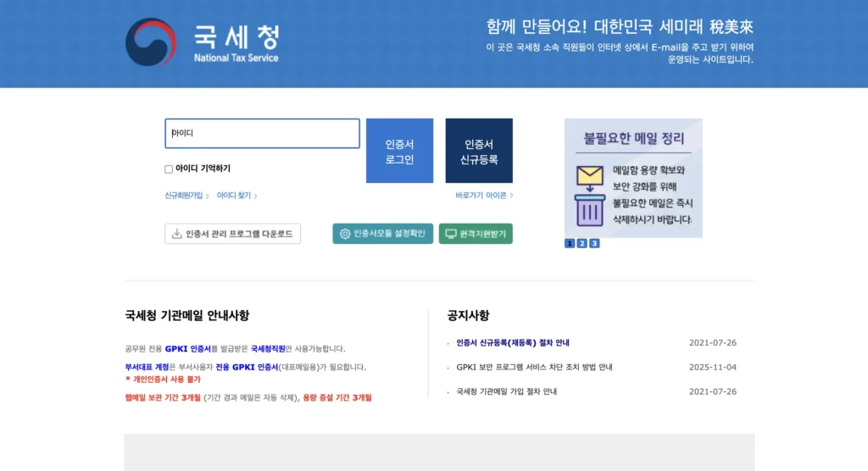The width and height of the screenshot is (868, 471).
Task: Click the 부서대표 계정 text
Action: (147, 368)
